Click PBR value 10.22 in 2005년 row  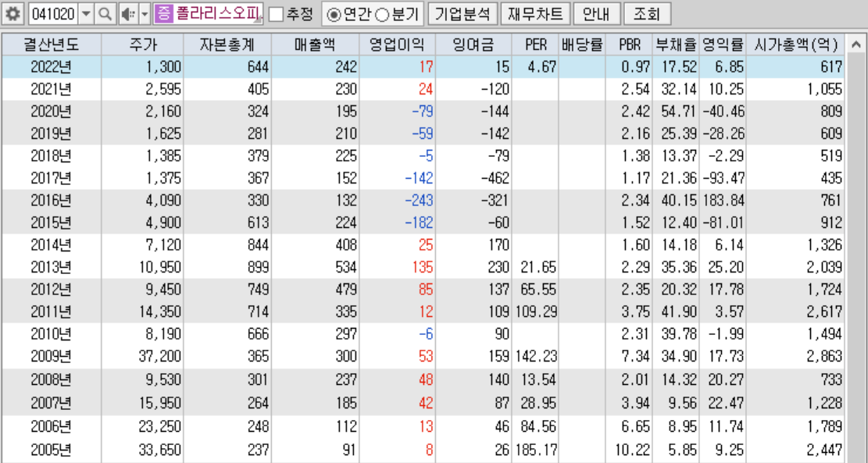pos(634,449)
